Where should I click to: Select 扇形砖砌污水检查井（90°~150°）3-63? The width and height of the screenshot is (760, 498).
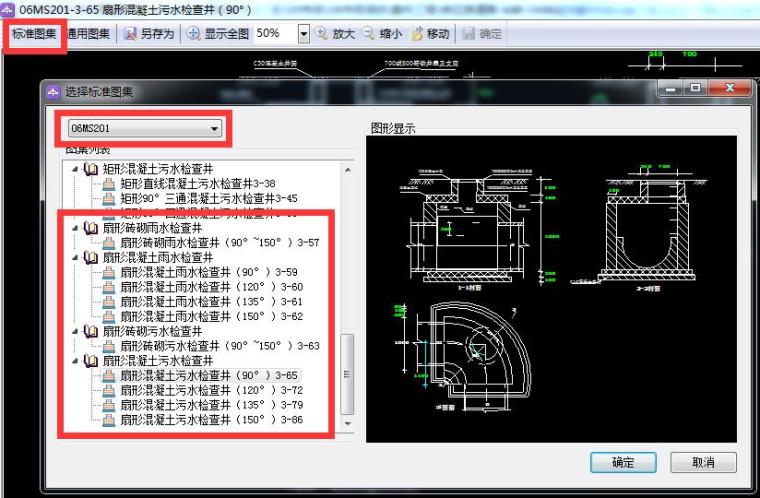pyautogui.click(x=220, y=346)
